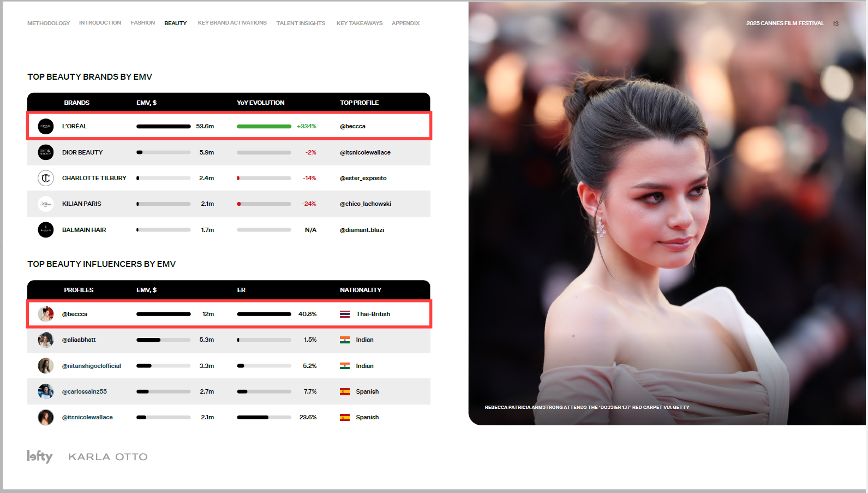Click the Spanish flag in @carlossainz55 row
This screenshot has width=868, height=493.
coord(345,391)
